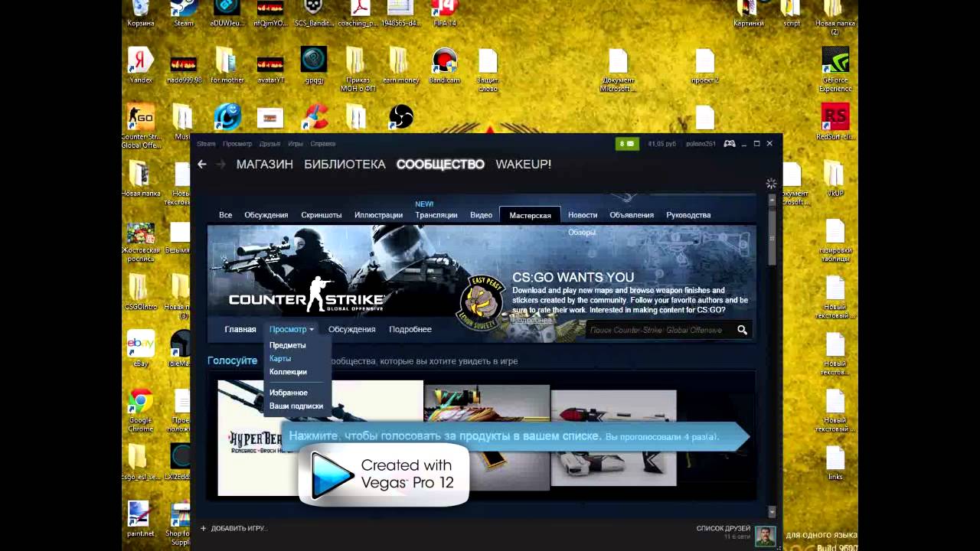980x551 pixels.
Task: Select the OBS black circular desktop icon
Action: [x=401, y=117]
